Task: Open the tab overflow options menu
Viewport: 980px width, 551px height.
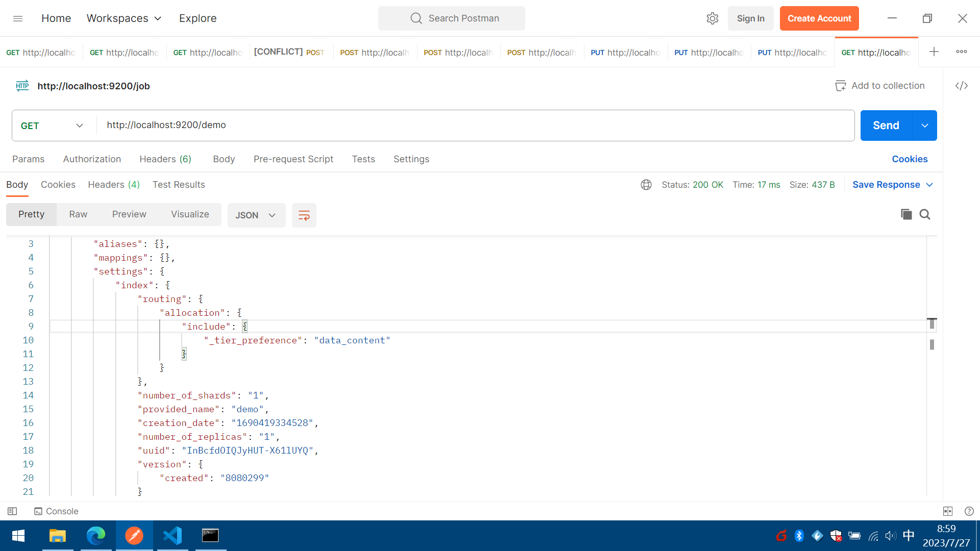Action: click(962, 52)
